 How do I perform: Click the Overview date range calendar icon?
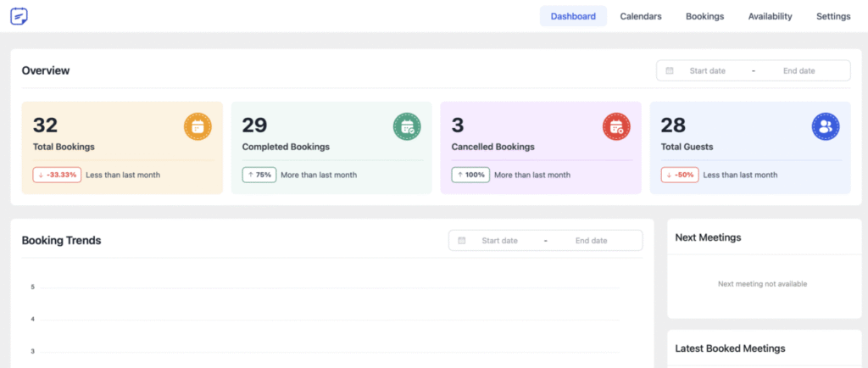(670, 71)
